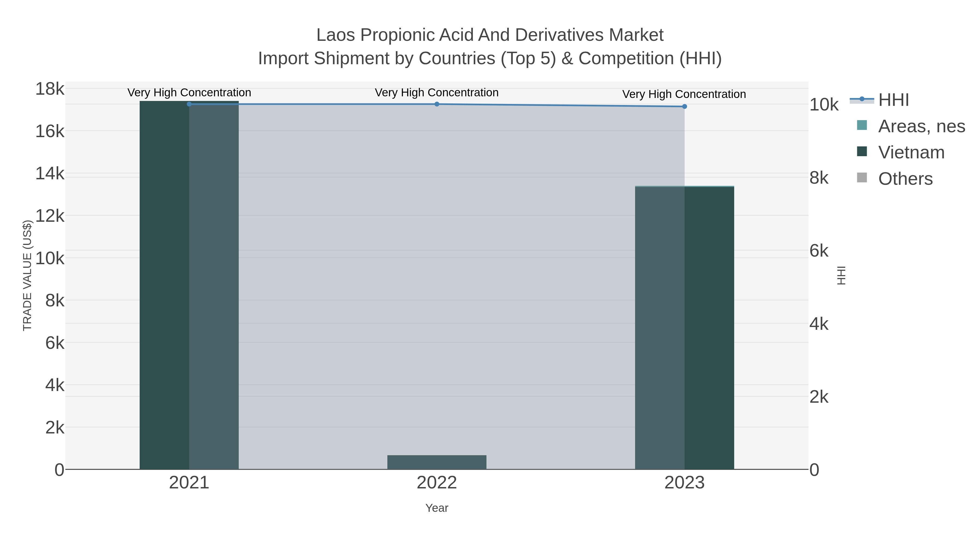Click the 2023 'Very High Concentration' annotation
Image resolution: width=980 pixels, height=551 pixels.
tap(684, 94)
